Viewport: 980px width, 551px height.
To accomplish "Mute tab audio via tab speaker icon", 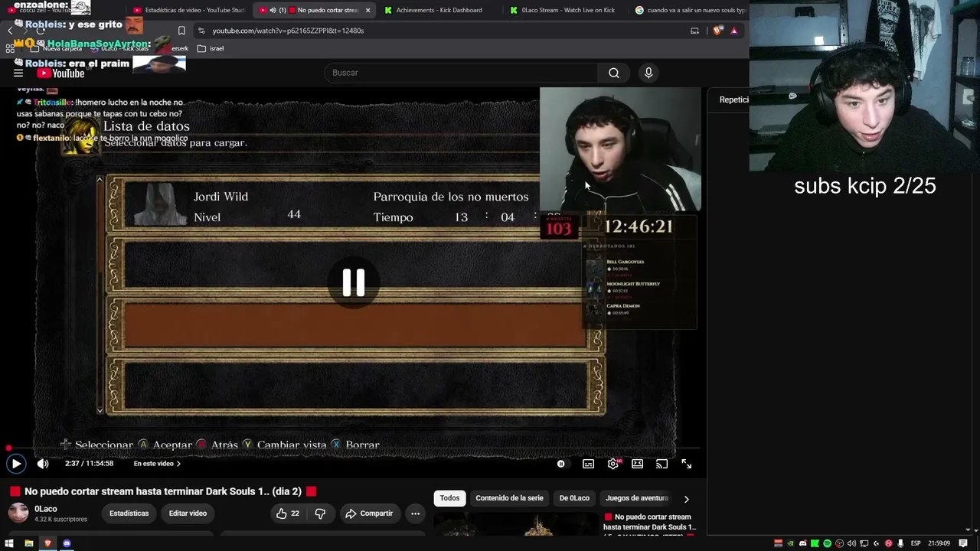I will point(273,10).
